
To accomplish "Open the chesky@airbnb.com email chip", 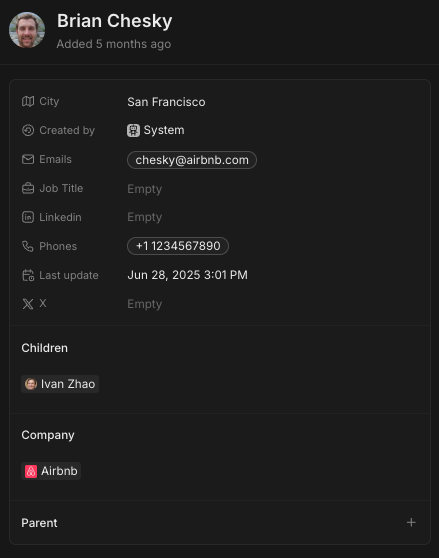I will point(192,160).
